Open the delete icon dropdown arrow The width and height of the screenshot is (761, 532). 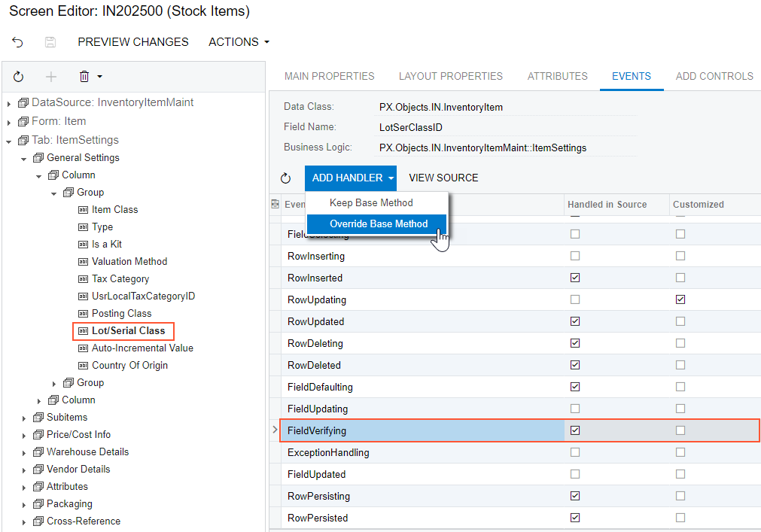tap(99, 77)
